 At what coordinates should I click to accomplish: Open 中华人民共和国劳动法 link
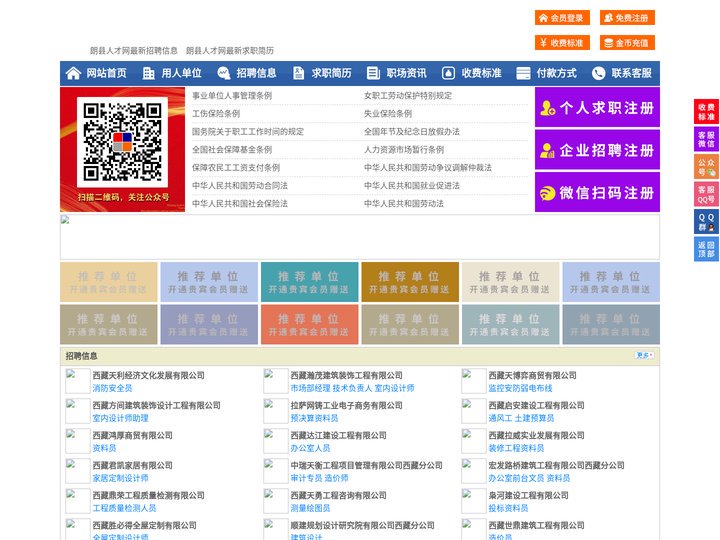coord(404,203)
